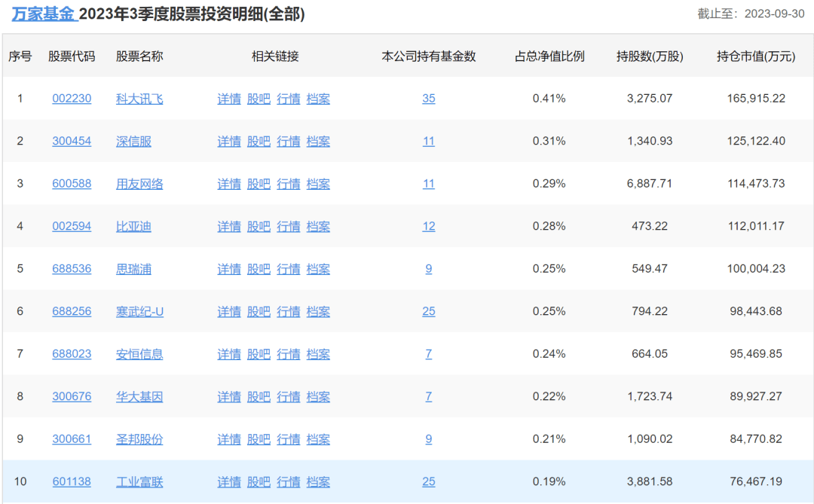Image resolution: width=814 pixels, height=504 pixels.
Task: Open 详情 link for 圣邦股份
Action: click(229, 439)
